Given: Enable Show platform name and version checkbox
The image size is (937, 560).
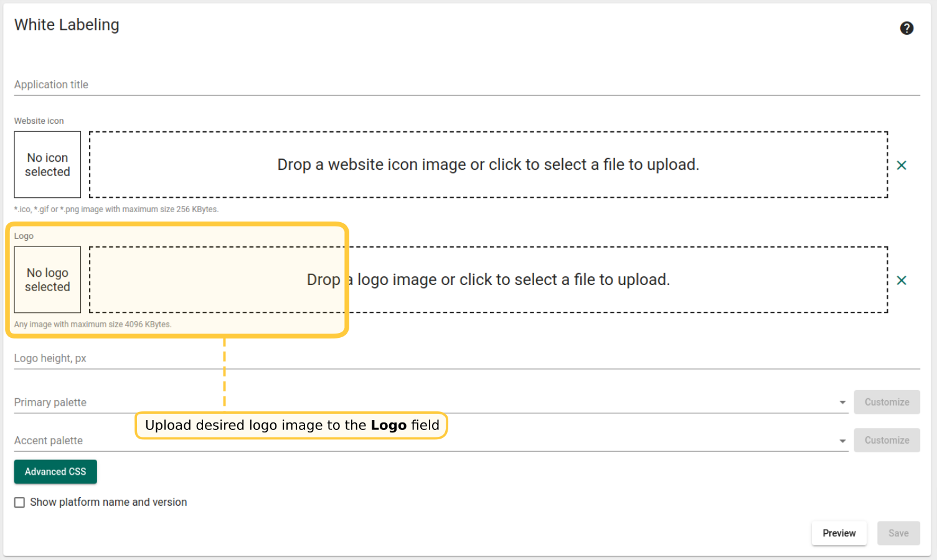Looking at the screenshot, I should 20,502.
